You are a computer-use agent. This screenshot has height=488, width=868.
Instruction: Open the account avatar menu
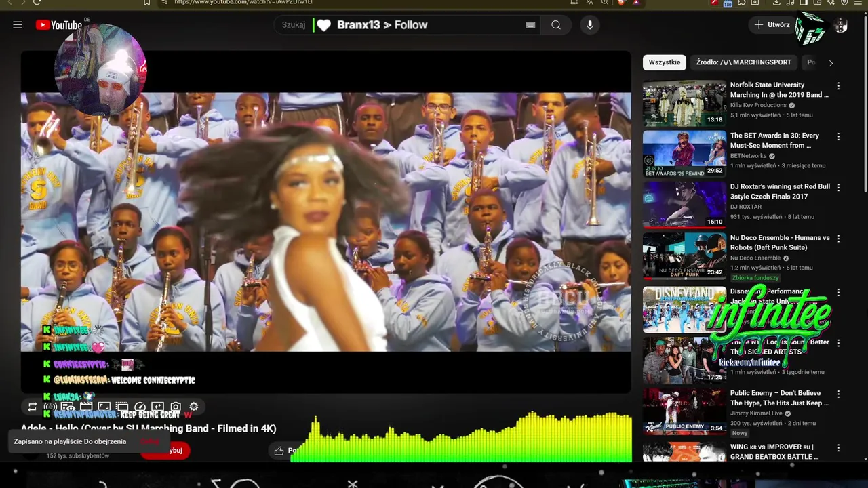(841, 25)
